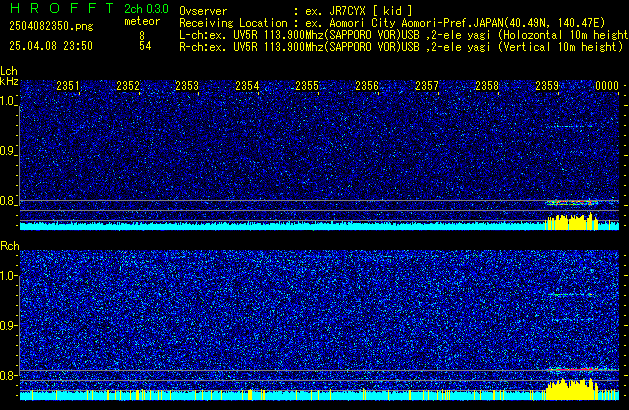Select the 2357 time marker
The width and height of the screenshot is (629, 410).
(x=427, y=86)
